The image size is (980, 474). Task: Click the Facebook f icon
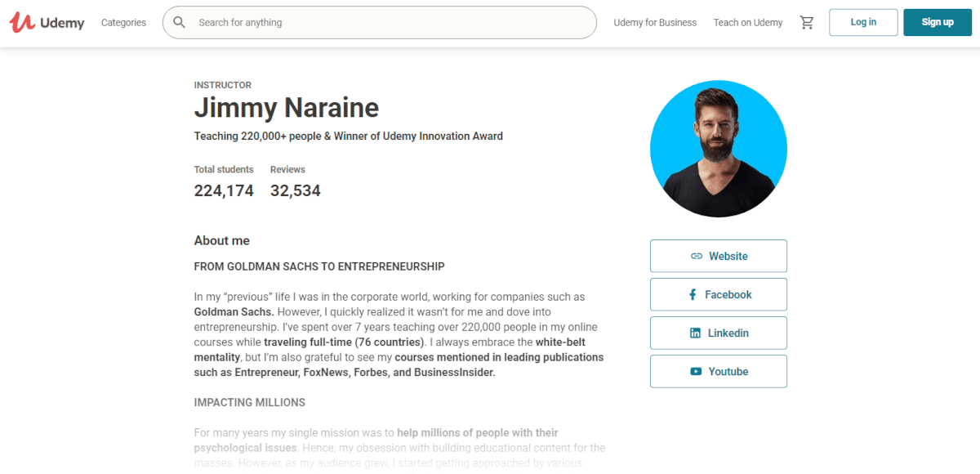tap(693, 294)
